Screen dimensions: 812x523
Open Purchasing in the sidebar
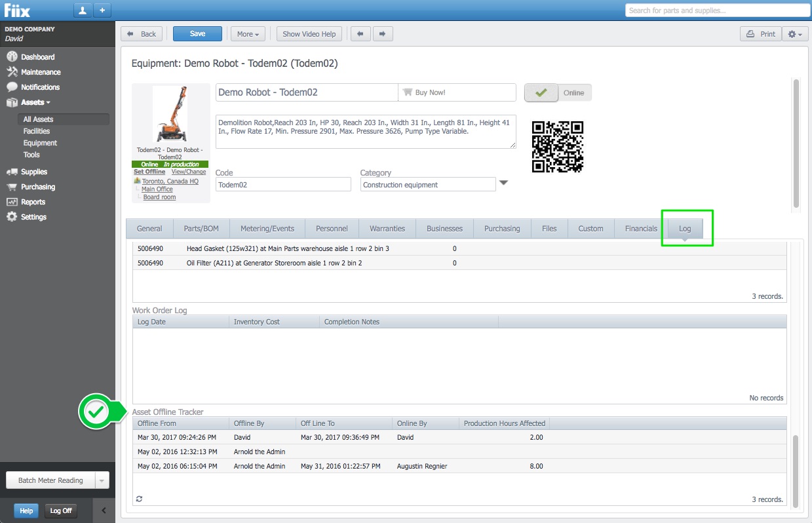click(38, 187)
